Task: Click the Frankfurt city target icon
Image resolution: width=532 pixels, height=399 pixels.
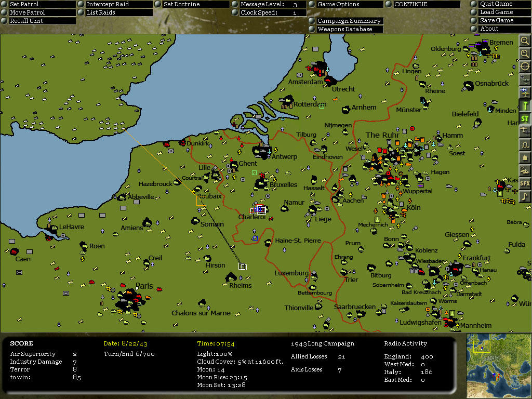Action: (x=455, y=270)
